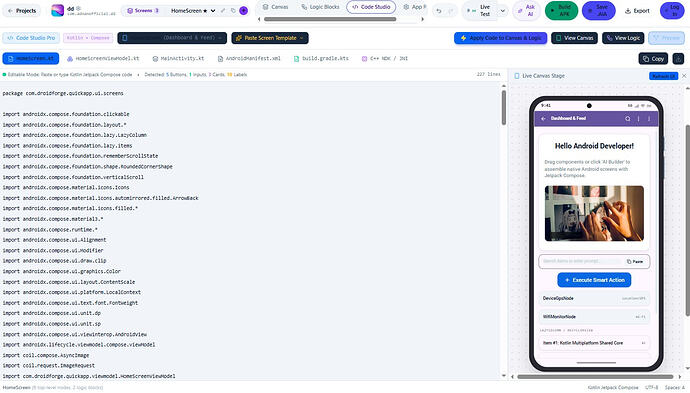Select the DeviceGpsNode row

[594, 298]
